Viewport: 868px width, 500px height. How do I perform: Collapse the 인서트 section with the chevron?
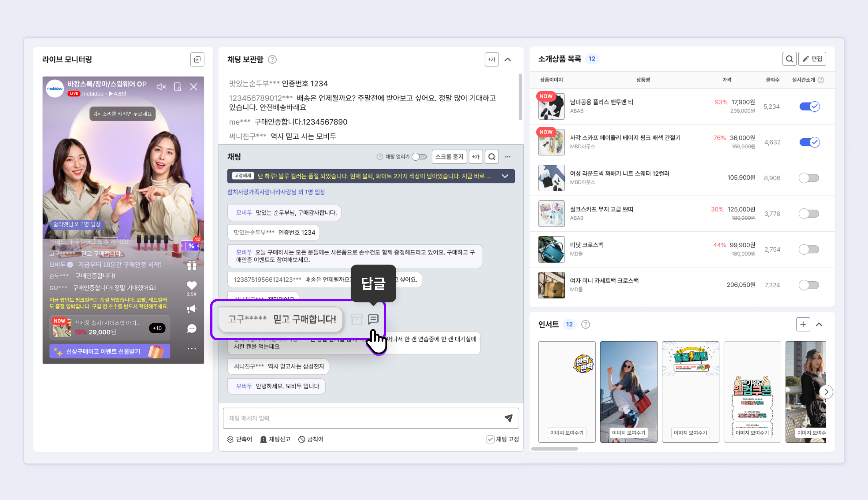click(x=819, y=324)
